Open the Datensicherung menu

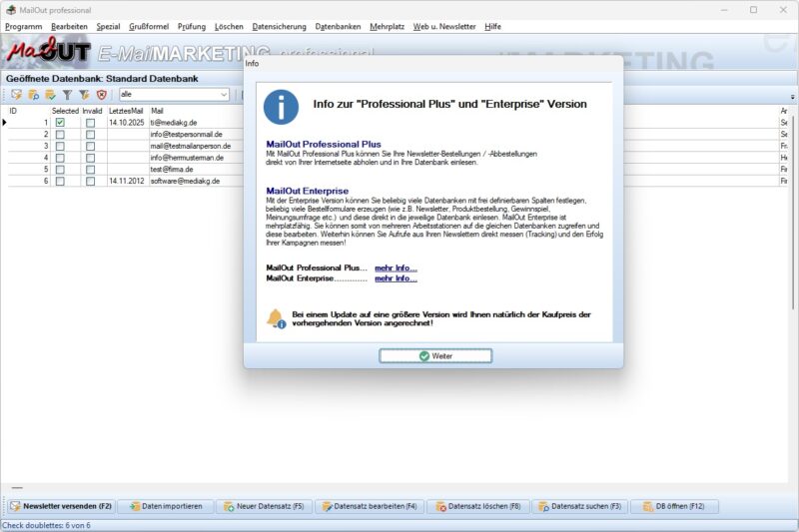coord(280,27)
